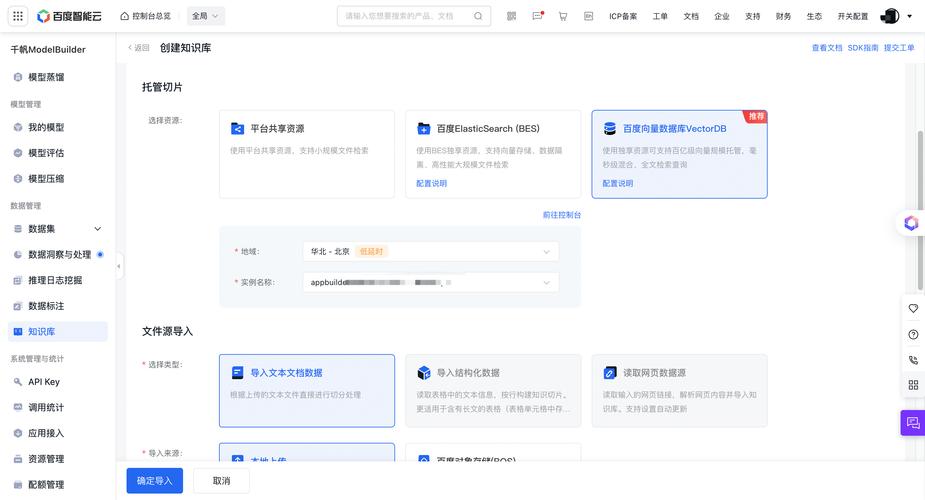Select 百度向量数据库VectorDB resource card
The width and height of the screenshot is (925, 500).
(x=680, y=154)
